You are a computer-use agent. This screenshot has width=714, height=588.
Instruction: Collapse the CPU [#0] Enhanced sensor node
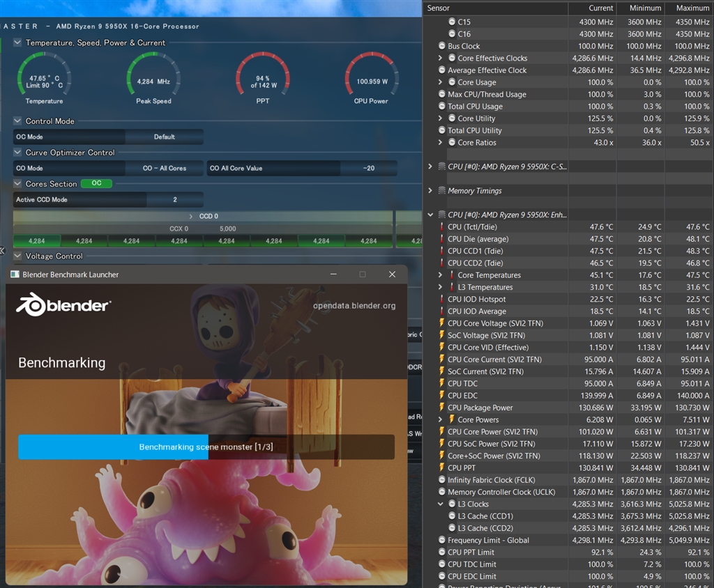430,215
